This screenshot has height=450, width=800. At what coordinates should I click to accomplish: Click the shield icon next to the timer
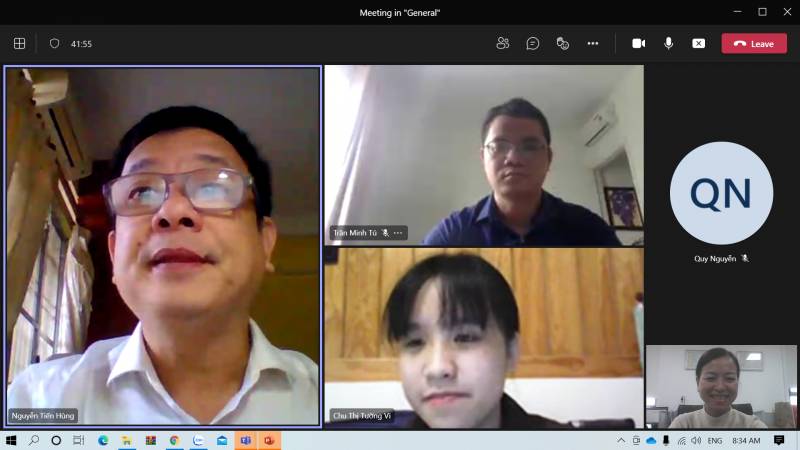(x=54, y=43)
